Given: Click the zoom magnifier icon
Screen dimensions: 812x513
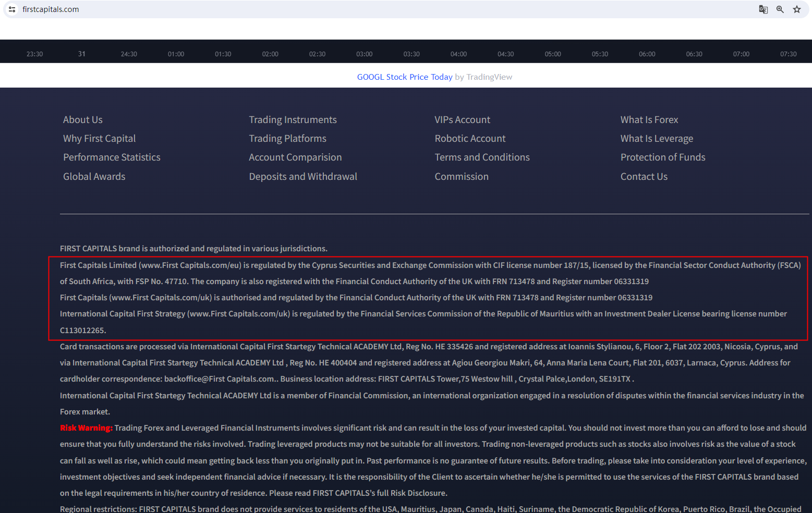Looking at the screenshot, I should (780, 9).
